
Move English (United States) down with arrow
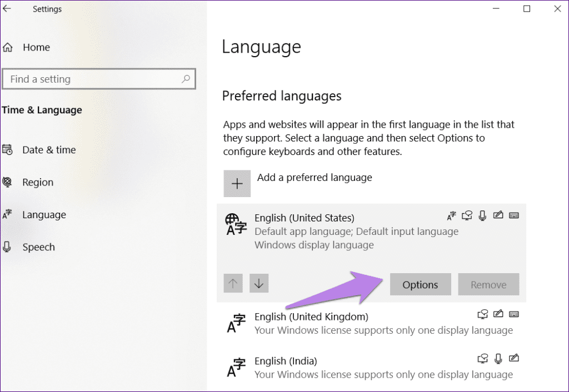point(259,284)
